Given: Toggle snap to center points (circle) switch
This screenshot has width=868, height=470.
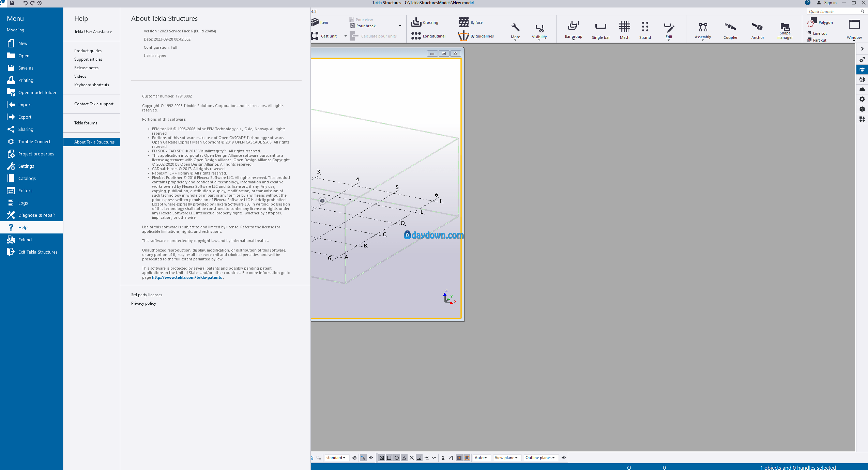Looking at the screenshot, I should 397,458.
